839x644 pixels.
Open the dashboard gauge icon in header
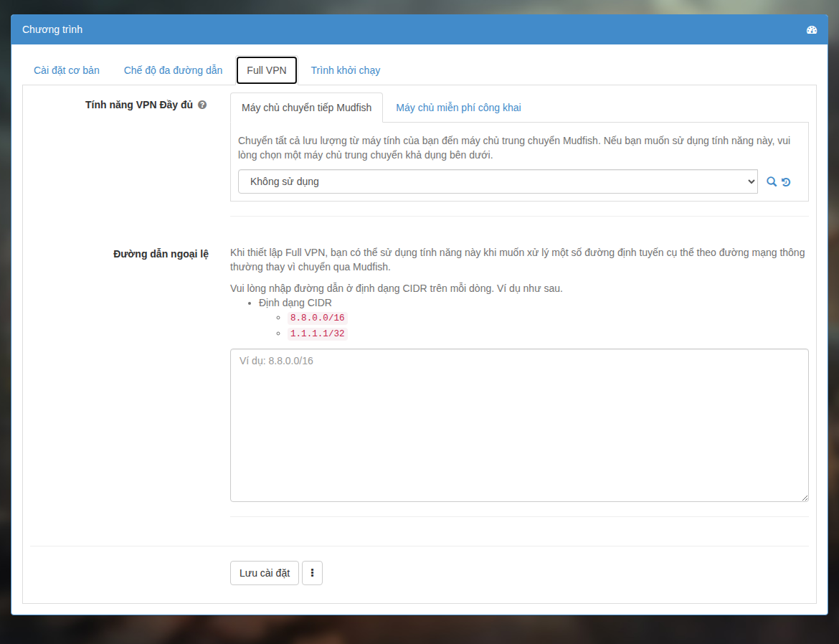click(811, 30)
